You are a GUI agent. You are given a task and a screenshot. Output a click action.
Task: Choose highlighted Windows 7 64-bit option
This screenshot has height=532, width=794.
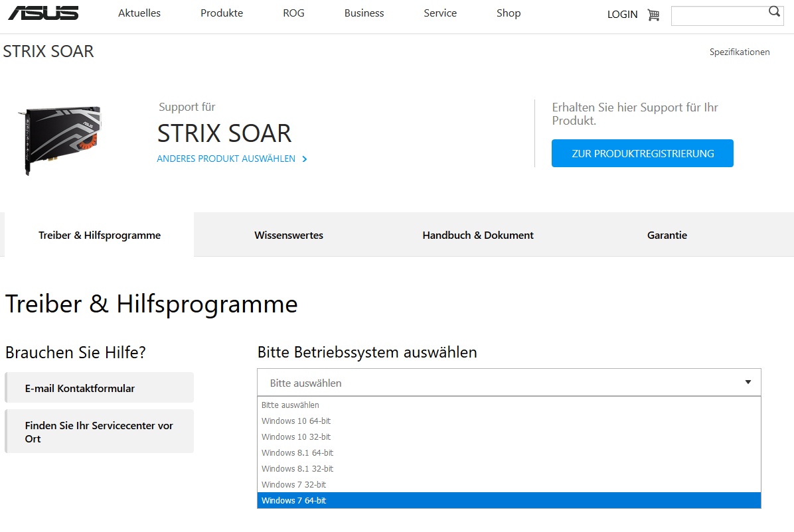coord(509,501)
